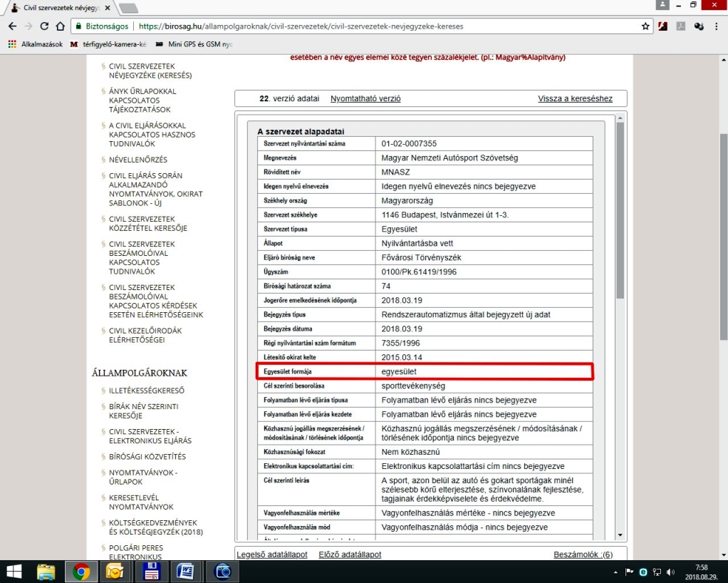Close the Civil szervezetek névjegyzéke tab
Viewport: 728px width, 583px height.
108,8
